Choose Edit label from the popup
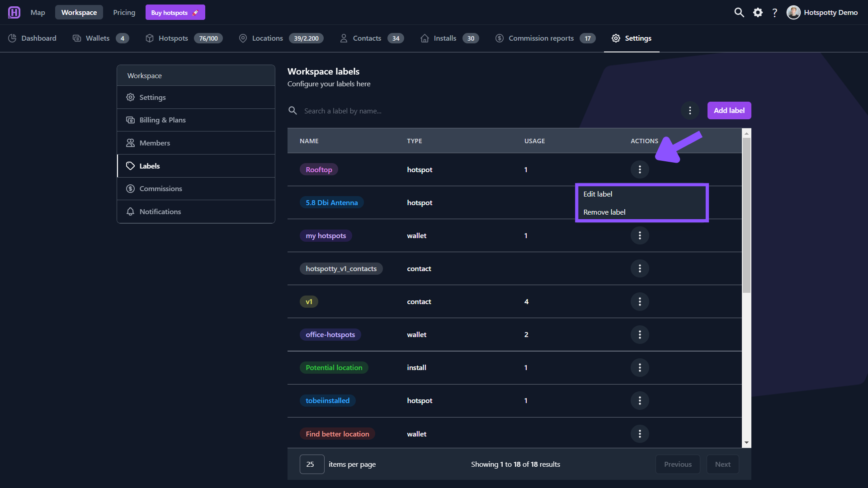 [x=642, y=194]
